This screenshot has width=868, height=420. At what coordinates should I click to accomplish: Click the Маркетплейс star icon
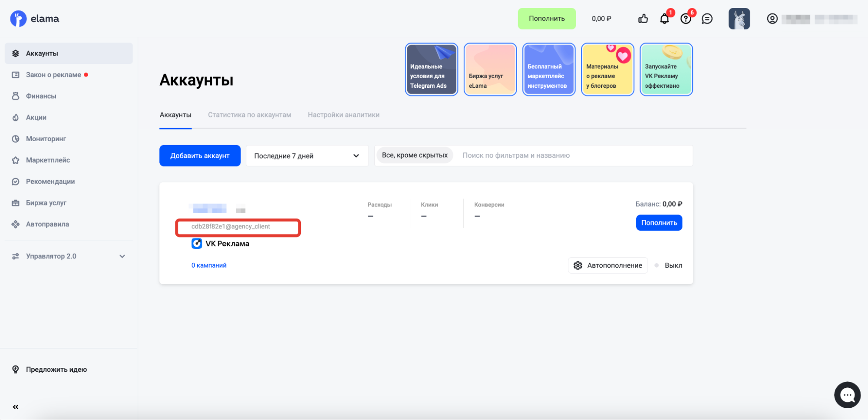(x=16, y=160)
